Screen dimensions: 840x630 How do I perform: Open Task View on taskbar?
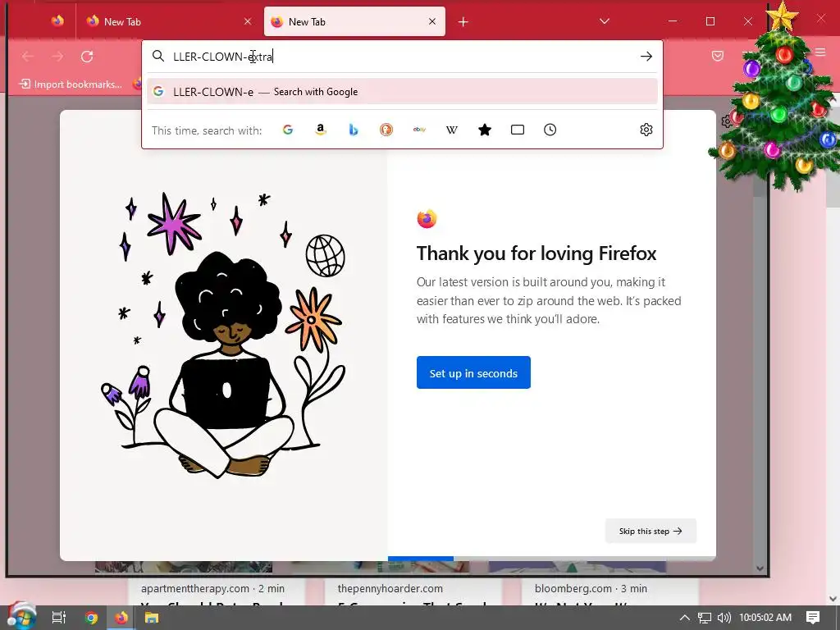tap(58, 618)
